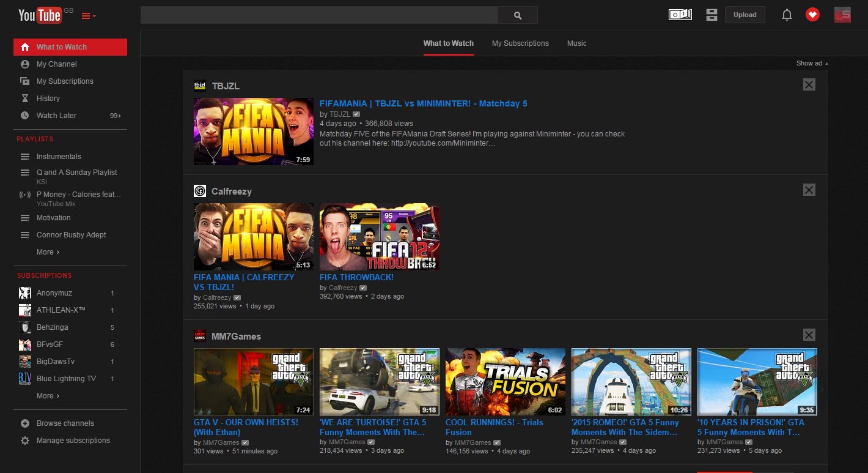This screenshot has width=868, height=473.
Task: Click the Subscriptions section header
Action: pyautogui.click(x=44, y=275)
